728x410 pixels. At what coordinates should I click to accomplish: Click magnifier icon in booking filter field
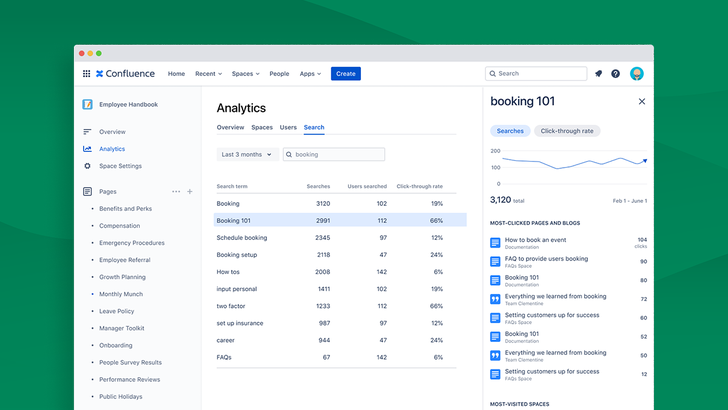click(289, 155)
